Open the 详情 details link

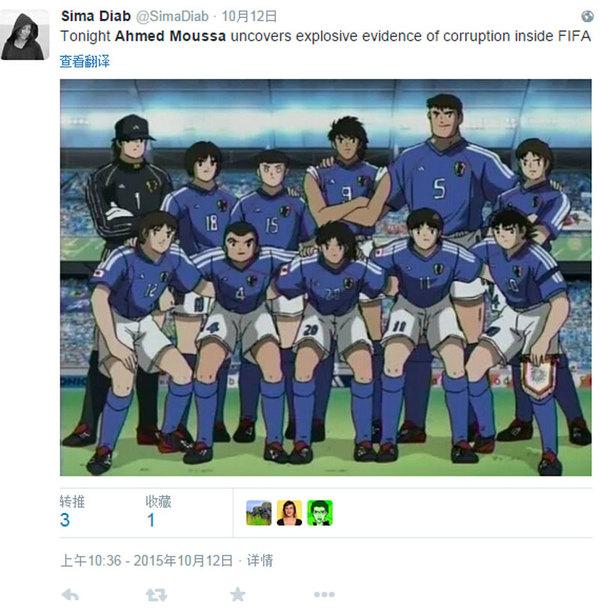click(260, 561)
